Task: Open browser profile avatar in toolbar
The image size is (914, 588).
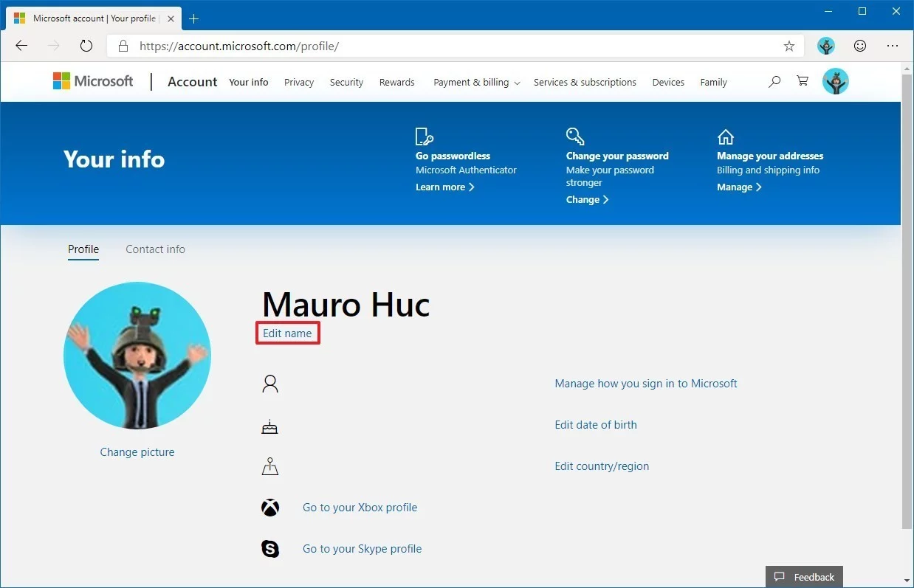Action: (826, 46)
